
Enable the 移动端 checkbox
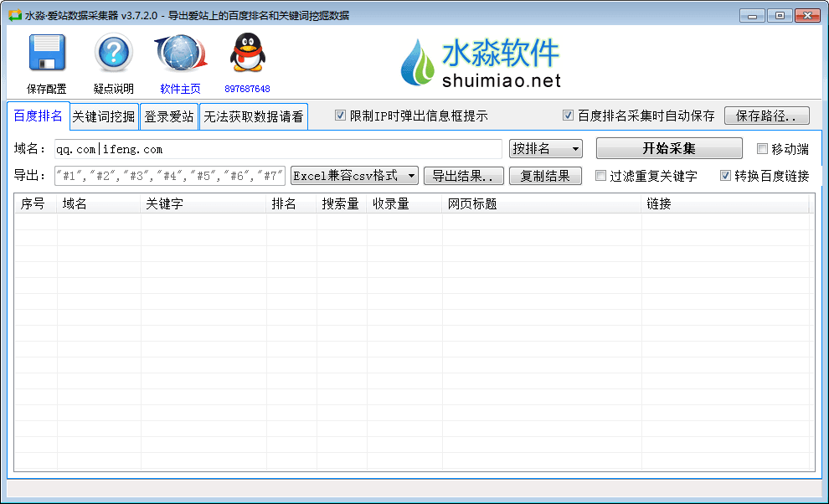(x=762, y=149)
